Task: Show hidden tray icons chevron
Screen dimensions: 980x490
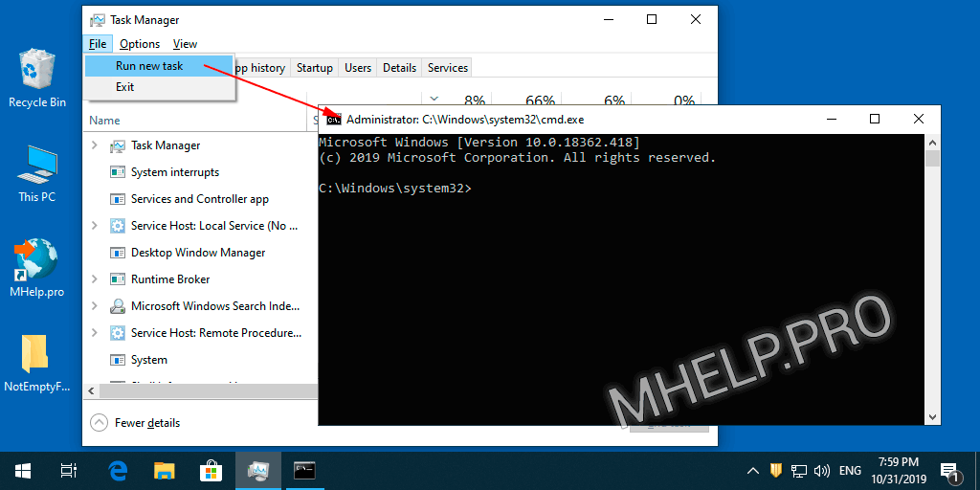Action: pyautogui.click(x=754, y=470)
